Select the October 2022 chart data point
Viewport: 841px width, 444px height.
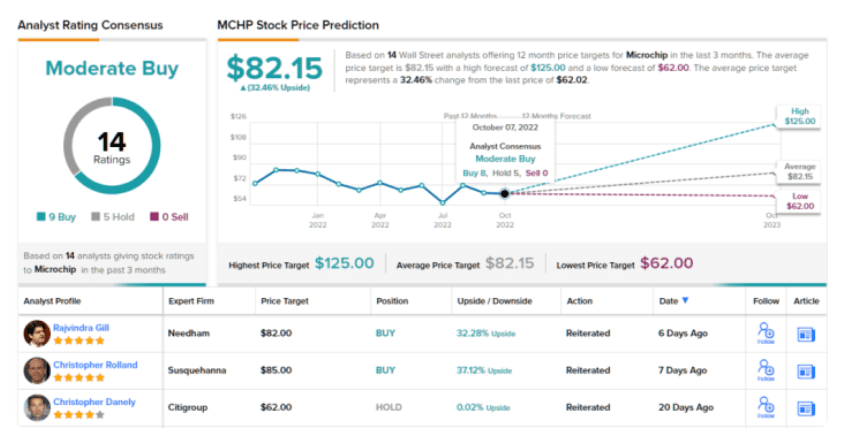click(x=505, y=193)
